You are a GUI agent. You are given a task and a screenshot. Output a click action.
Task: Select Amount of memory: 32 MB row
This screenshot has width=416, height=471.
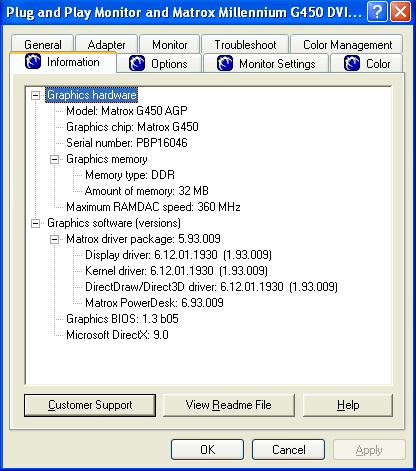pyautogui.click(x=147, y=191)
